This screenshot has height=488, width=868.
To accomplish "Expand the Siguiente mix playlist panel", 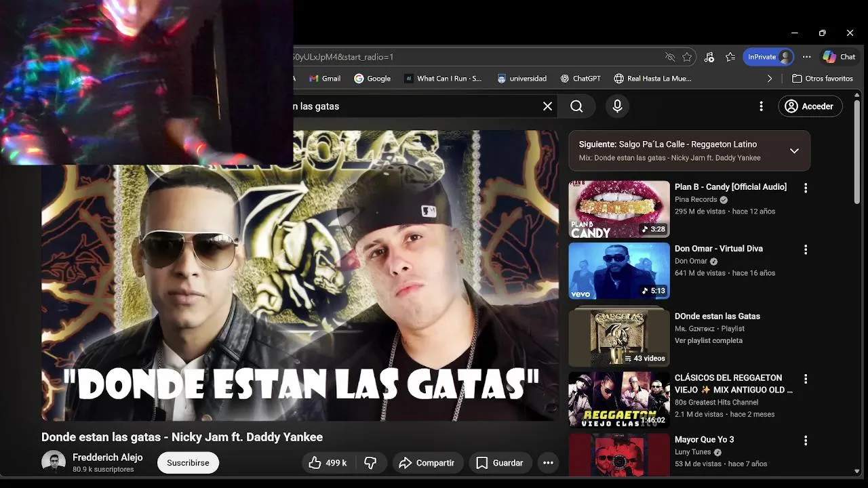I will pyautogui.click(x=794, y=150).
